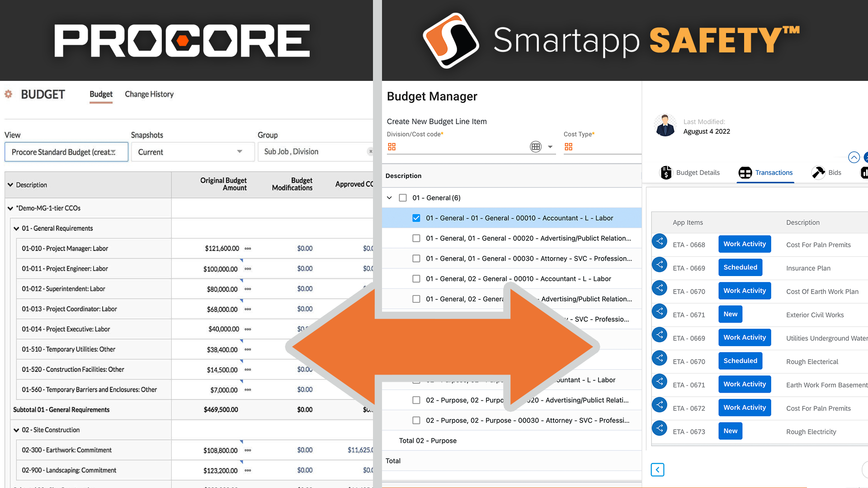Open the ellipsis next to $40,000.00
Image resolution: width=868 pixels, height=488 pixels.
(248, 329)
